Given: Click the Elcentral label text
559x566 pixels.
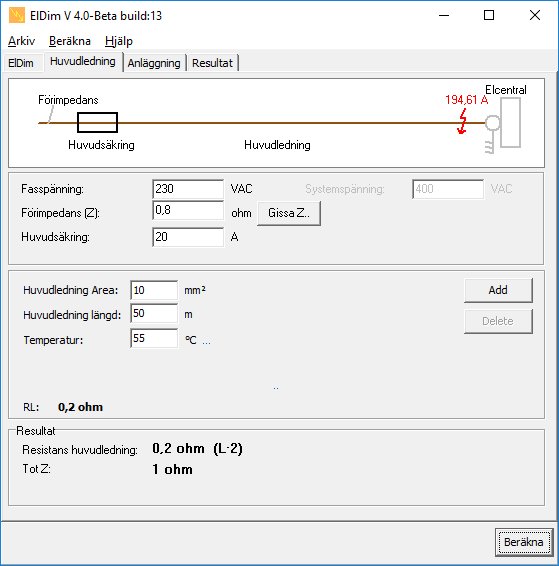Looking at the screenshot, I should [506, 90].
